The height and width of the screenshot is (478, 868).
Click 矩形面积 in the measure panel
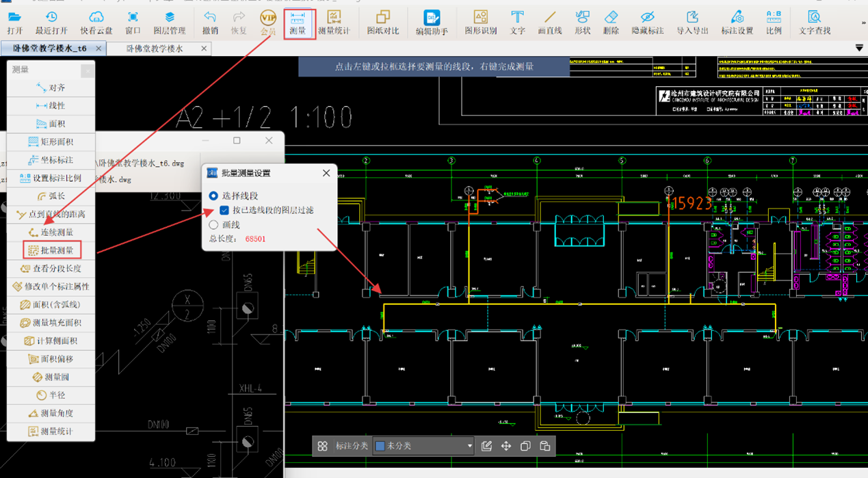(x=51, y=142)
